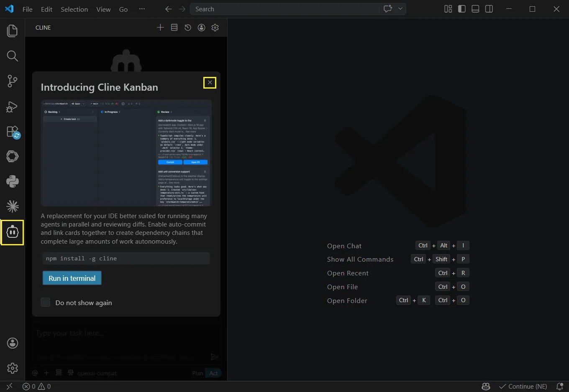
Task: Open the Explorer view in activity bar
Action: pyautogui.click(x=13, y=31)
